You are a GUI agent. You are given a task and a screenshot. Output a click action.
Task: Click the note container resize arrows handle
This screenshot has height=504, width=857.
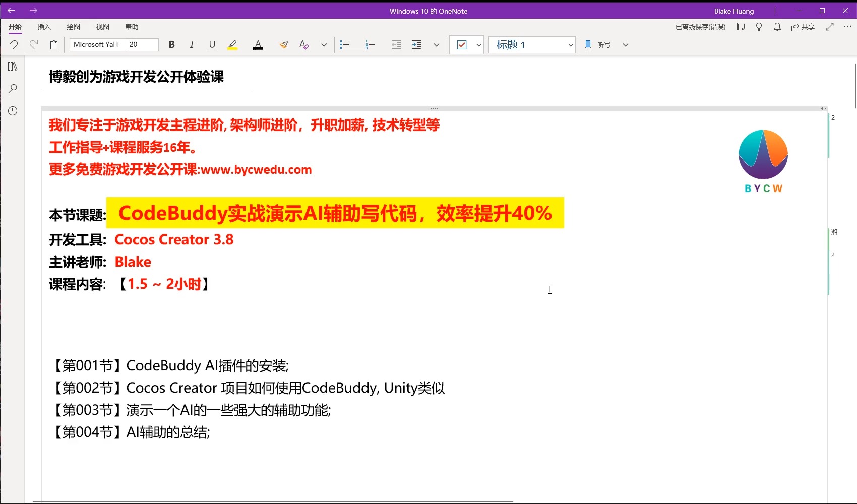pyautogui.click(x=823, y=108)
